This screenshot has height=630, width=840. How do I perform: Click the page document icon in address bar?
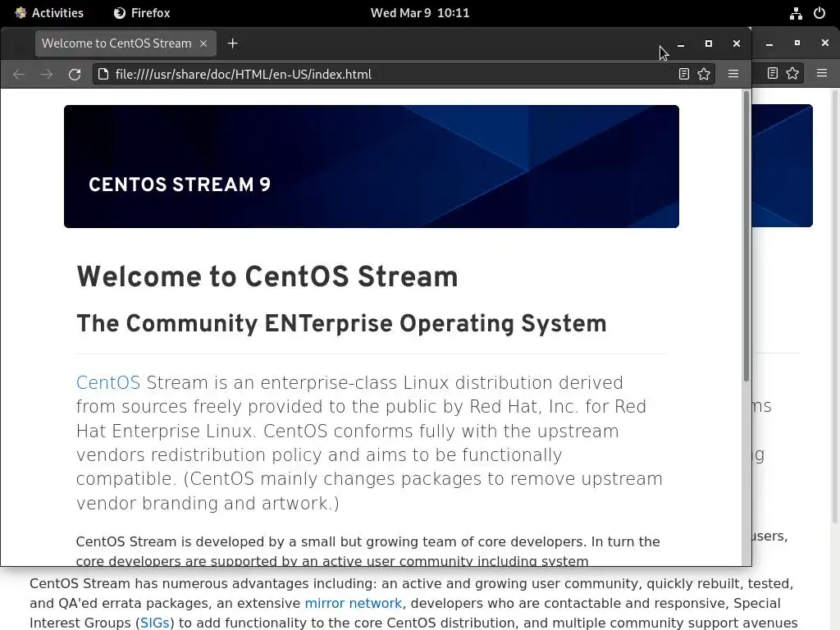(103, 74)
